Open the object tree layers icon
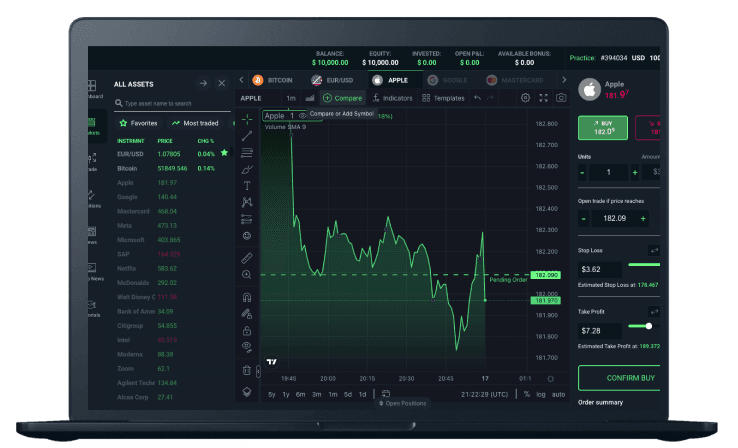 pyautogui.click(x=247, y=391)
